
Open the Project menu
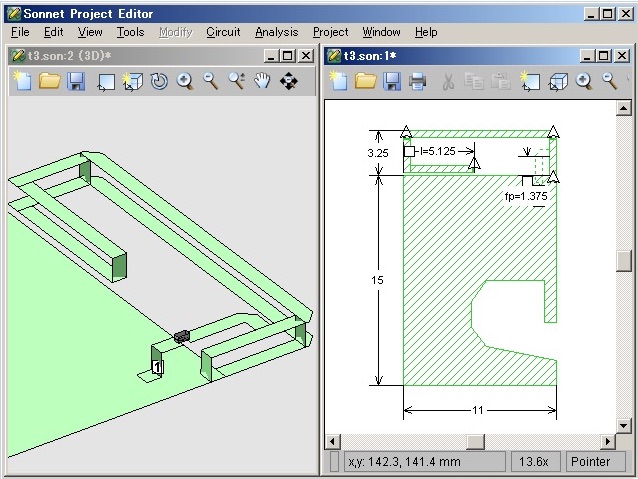330,32
